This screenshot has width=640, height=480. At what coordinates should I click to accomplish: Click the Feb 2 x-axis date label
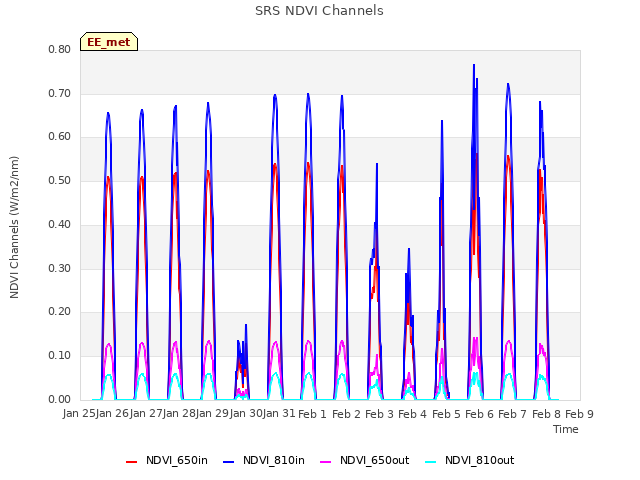click(346, 414)
